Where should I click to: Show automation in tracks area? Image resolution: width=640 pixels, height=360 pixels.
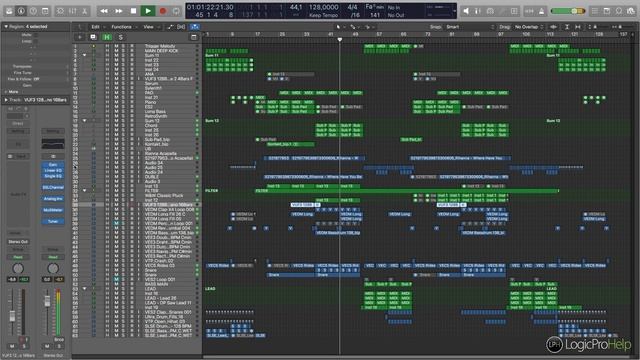pyautogui.click(x=170, y=27)
